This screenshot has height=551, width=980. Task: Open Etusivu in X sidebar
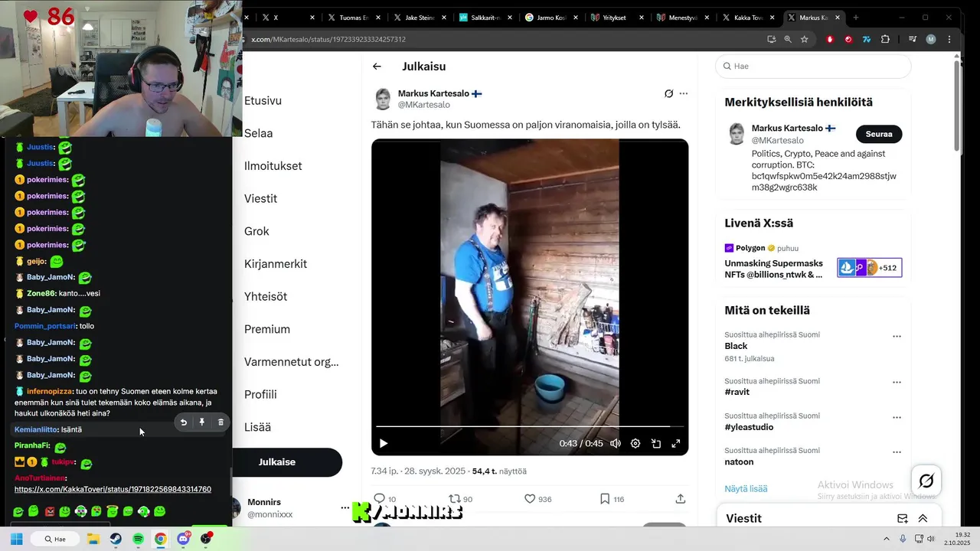(x=263, y=100)
